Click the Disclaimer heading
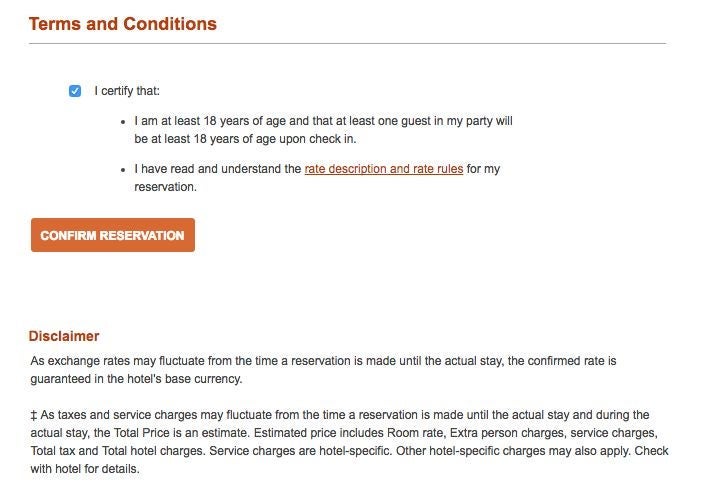705x494 pixels. coord(64,336)
